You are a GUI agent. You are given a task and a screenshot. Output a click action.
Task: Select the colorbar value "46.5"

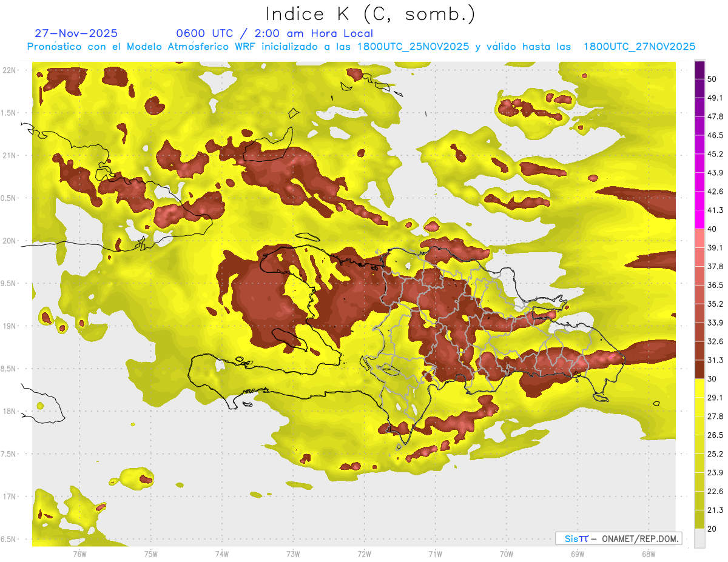tap(715, 135)
